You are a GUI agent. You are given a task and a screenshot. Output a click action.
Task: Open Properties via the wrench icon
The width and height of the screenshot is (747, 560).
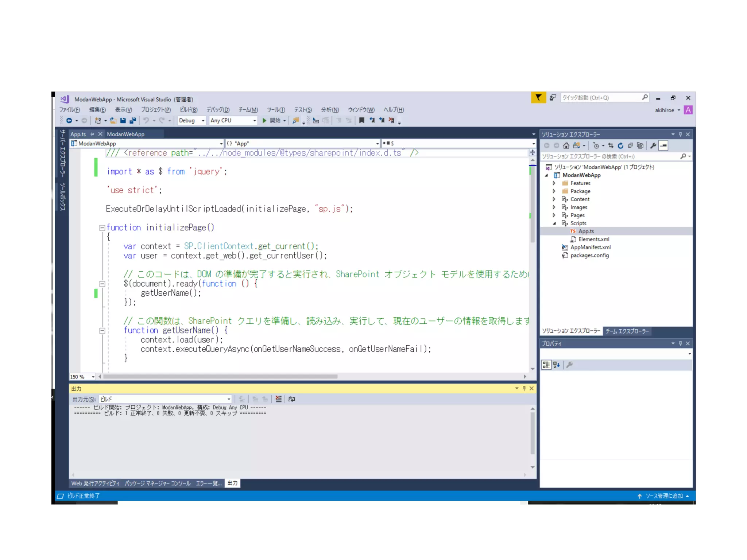click(x=653, y=146)
